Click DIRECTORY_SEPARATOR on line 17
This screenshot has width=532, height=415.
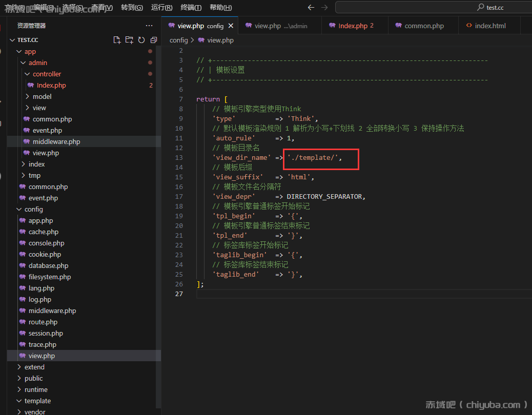coord(324,197)
